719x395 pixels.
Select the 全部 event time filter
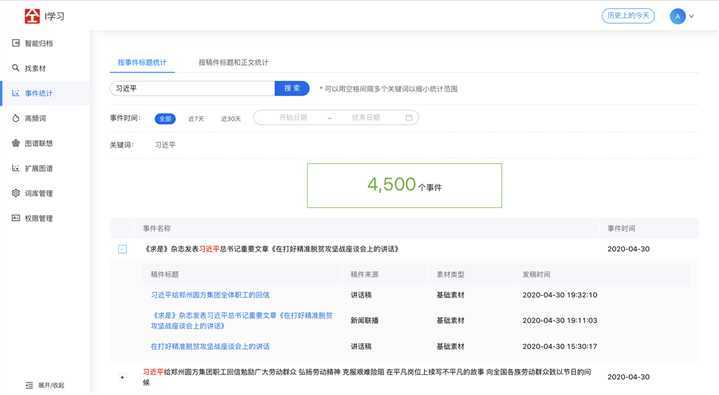pos(165,118)
